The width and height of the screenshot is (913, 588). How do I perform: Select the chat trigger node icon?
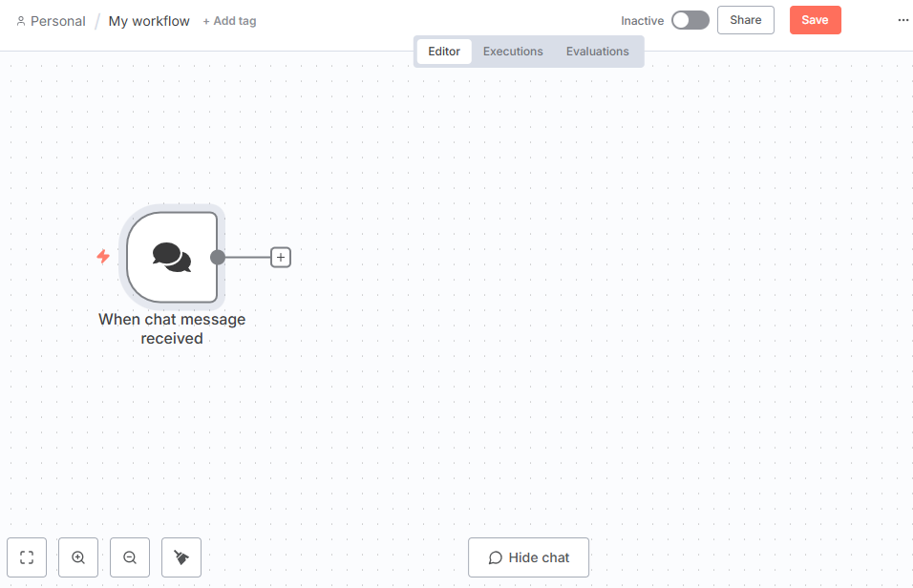pos(172,257)
